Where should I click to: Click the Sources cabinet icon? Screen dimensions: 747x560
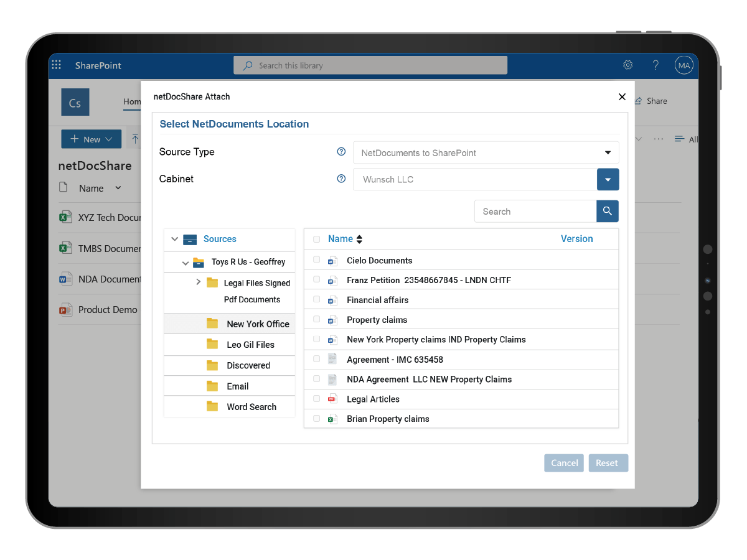coord(190,239)
